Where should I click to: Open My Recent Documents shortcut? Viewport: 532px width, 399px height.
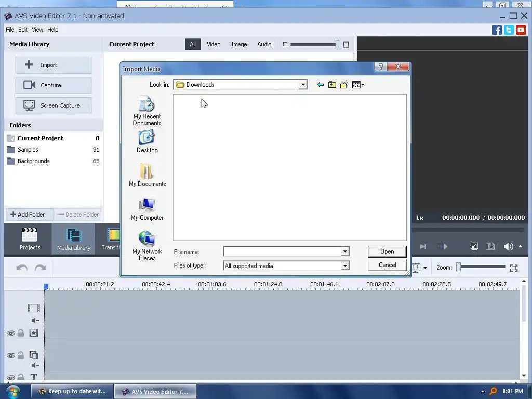pyautogui.click(x=147, y=111)
